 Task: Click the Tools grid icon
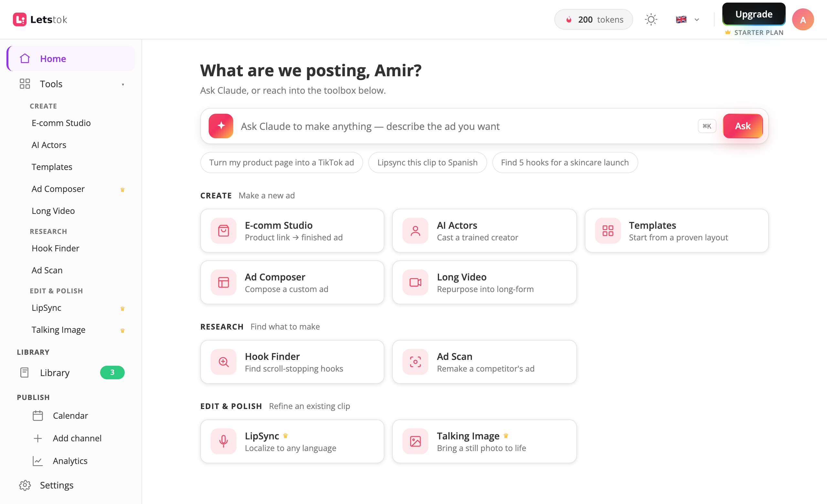click(25, 84)
